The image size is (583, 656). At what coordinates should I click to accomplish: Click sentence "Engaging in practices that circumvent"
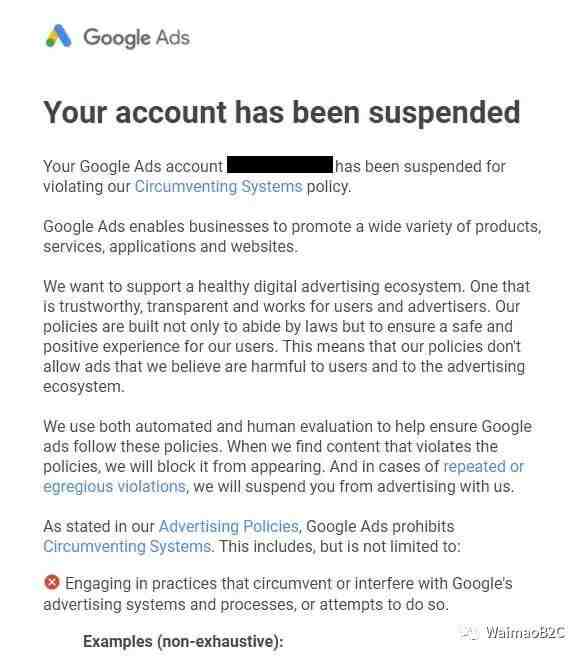[278, 594]
